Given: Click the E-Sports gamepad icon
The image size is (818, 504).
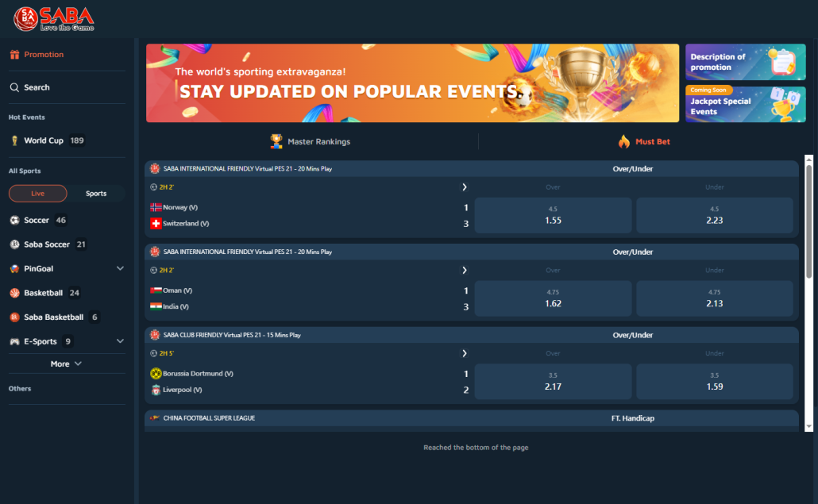Looking at the screenshot, I should 14,341.
